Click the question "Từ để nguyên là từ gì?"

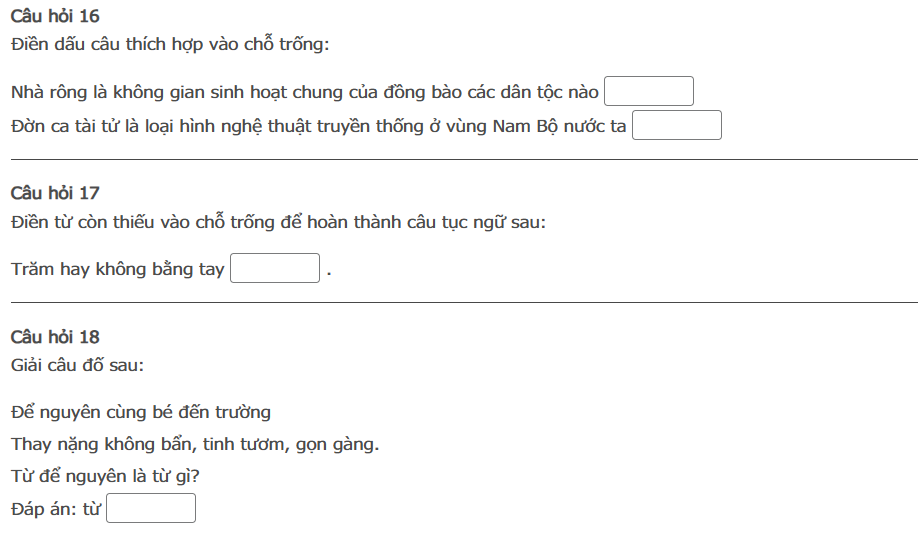(x=105, y=477)
